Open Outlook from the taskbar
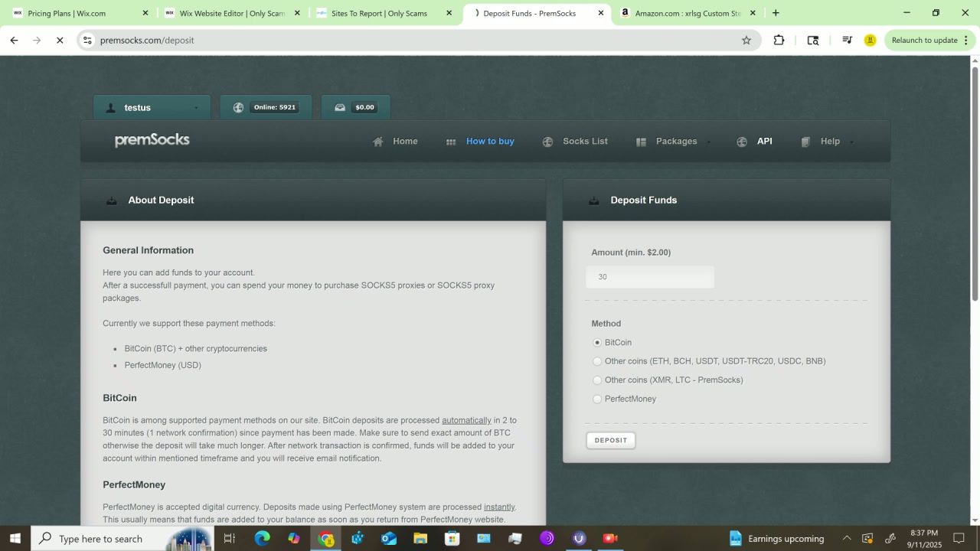 [x=389, y=538]
